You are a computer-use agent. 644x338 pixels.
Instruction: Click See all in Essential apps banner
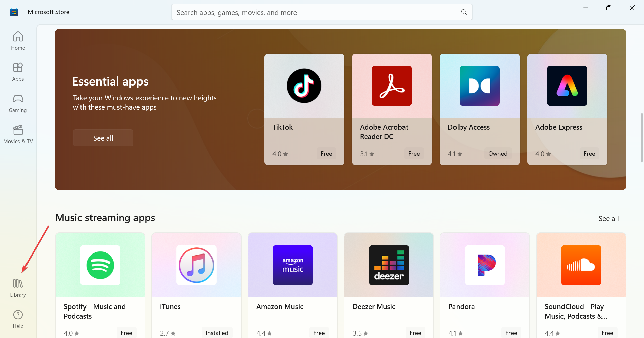(x=103, y=138)
